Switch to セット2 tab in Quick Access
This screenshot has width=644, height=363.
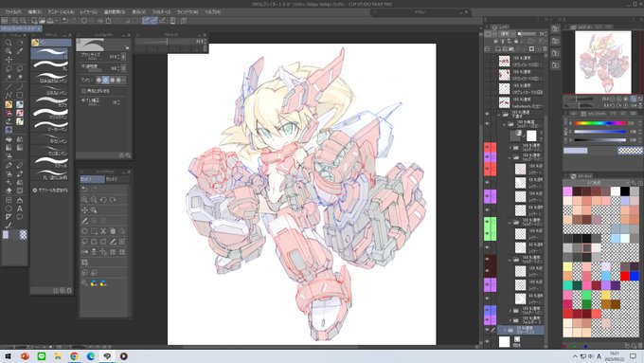[112, 179]
